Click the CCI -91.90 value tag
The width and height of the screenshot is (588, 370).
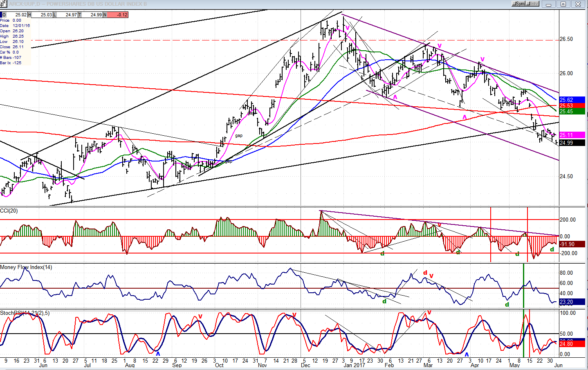(572, 244)
